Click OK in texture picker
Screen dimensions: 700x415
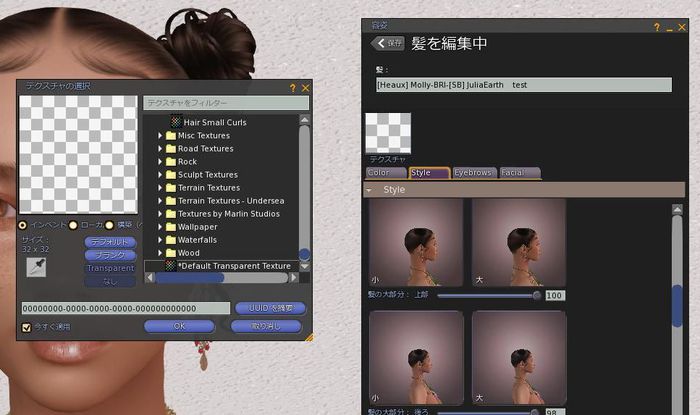coord(179,326)
